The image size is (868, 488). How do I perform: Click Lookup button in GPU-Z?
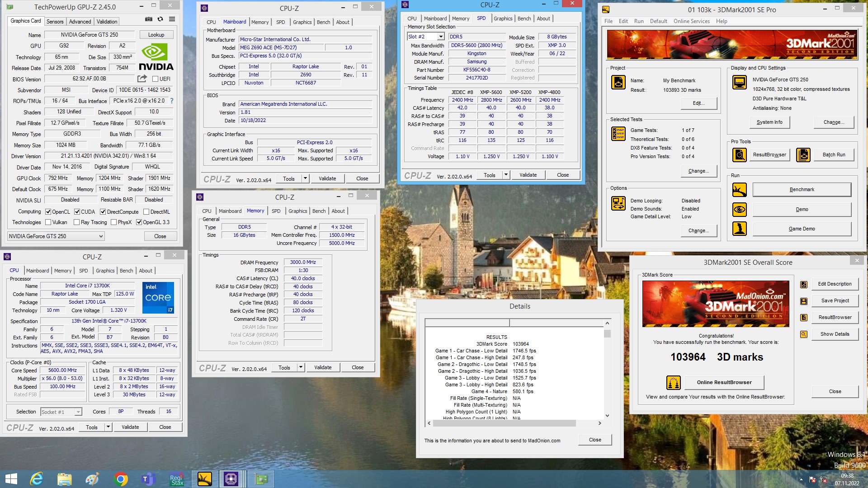pos(156,35)
